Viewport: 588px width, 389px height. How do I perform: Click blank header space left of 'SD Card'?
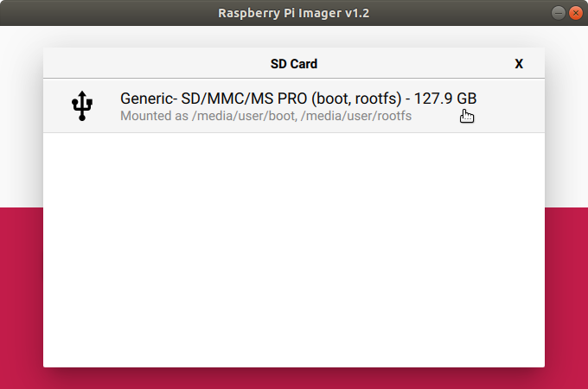pos(156,64)
